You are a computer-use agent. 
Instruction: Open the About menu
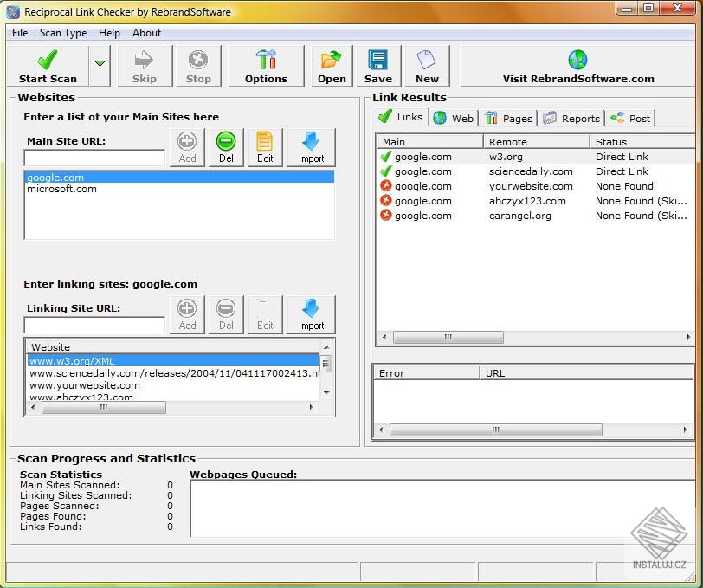[x=146, y=33]
